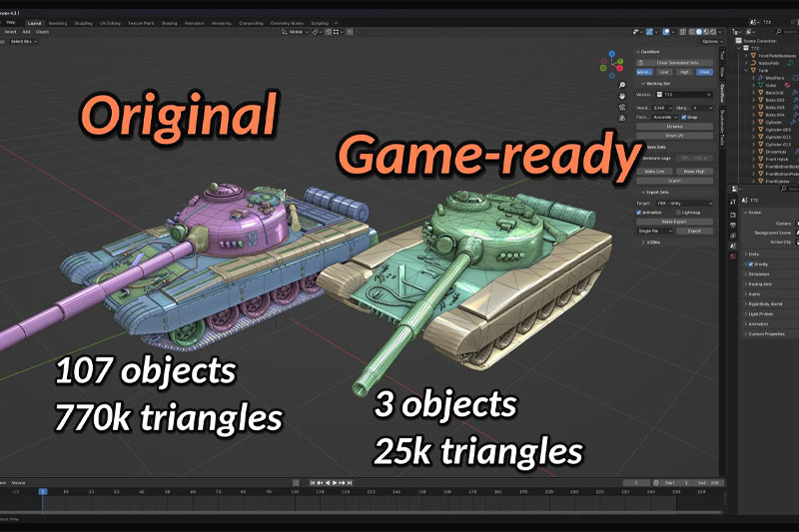
Task: Open the Single file dropdown
Action: click(655, 232)
